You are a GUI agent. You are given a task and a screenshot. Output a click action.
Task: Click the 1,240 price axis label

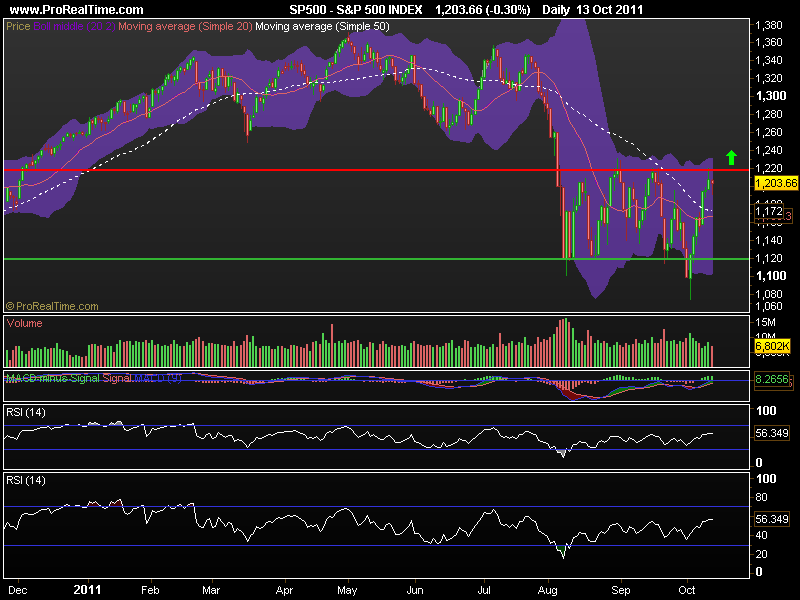pyautogui.click(x=769, y=150)
